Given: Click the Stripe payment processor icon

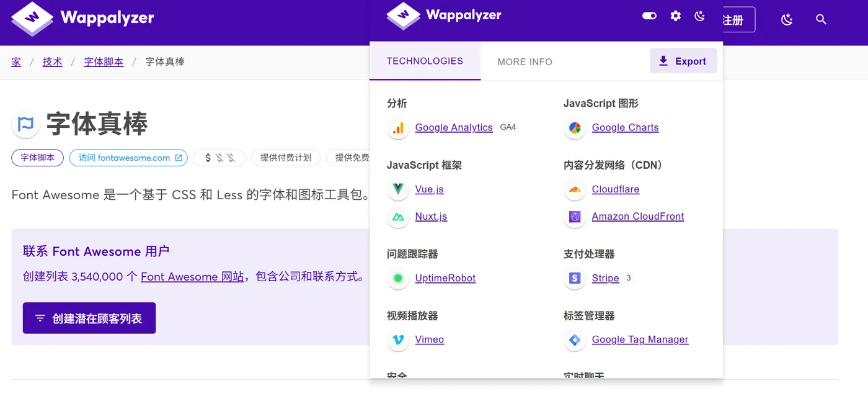Looking at the screenshot, I should 574,279.
